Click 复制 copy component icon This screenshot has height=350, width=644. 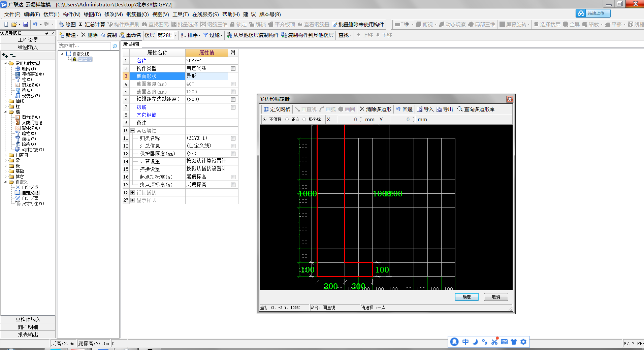(108, 35)
